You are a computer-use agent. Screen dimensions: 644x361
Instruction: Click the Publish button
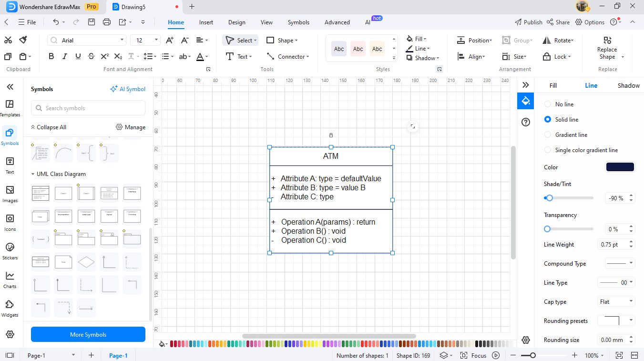529,22
